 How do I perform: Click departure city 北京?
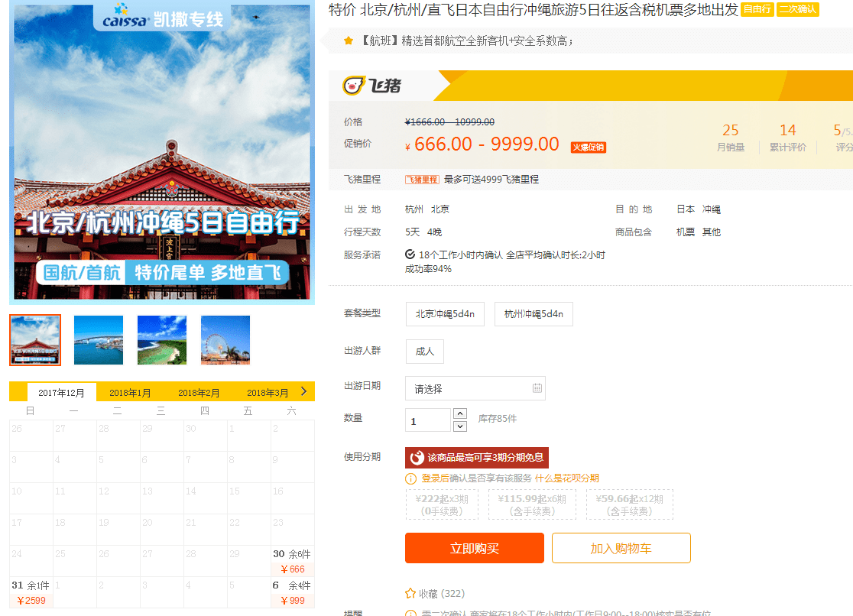point(440,209)
